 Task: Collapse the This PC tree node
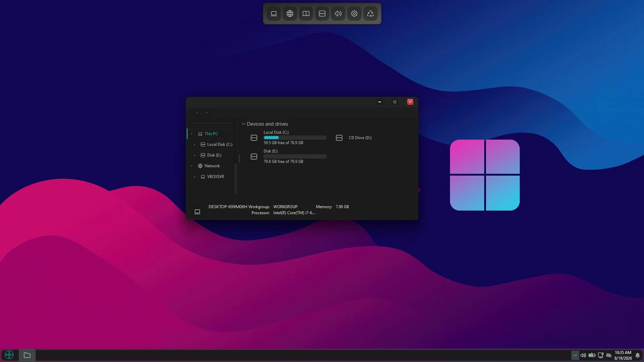[x=192, y=134]
